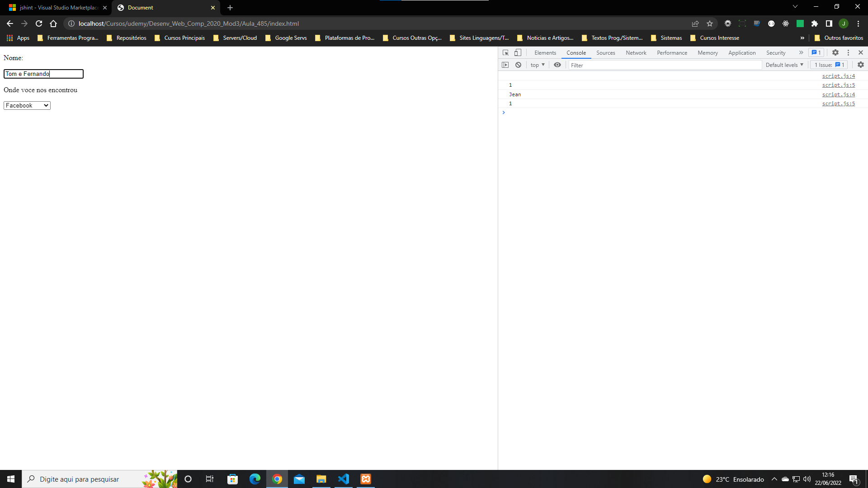Open a new browser tab
The width and height of the screenshot is (868, 488).
tap(230, 8)
